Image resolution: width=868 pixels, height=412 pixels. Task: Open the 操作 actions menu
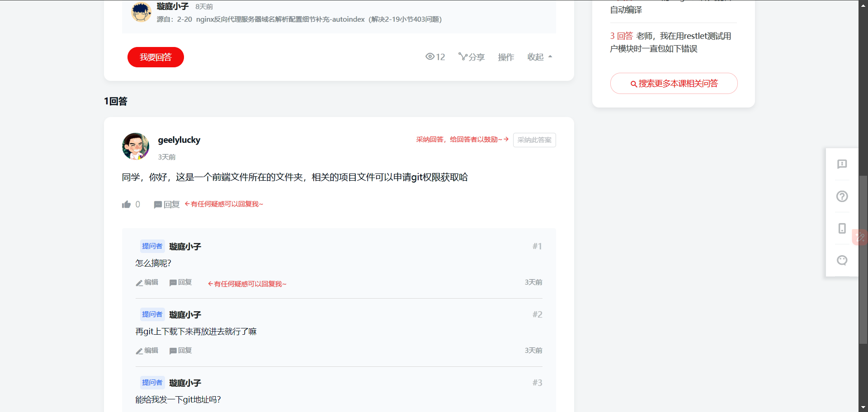(x=505, y=57)
